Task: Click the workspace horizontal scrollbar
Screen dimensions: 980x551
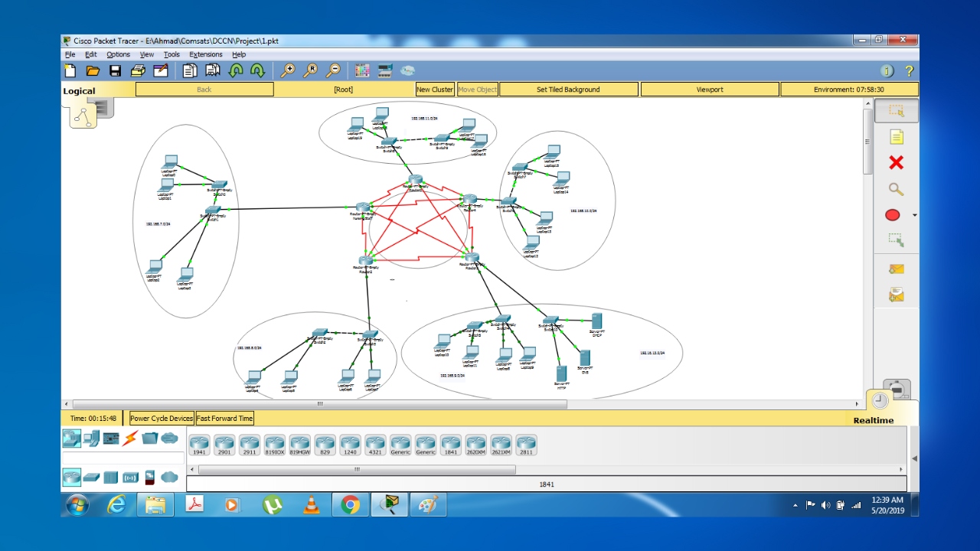Action: click(320, 403)
